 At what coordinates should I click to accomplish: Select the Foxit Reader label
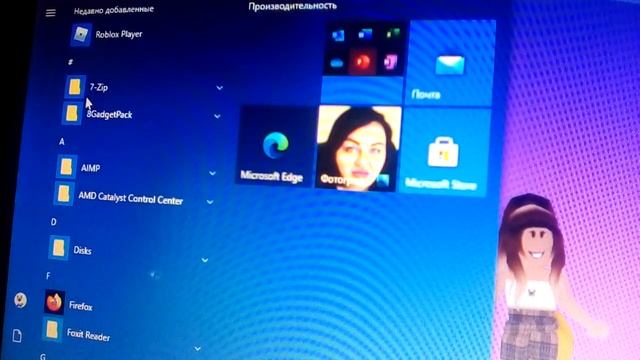(88, 335)
